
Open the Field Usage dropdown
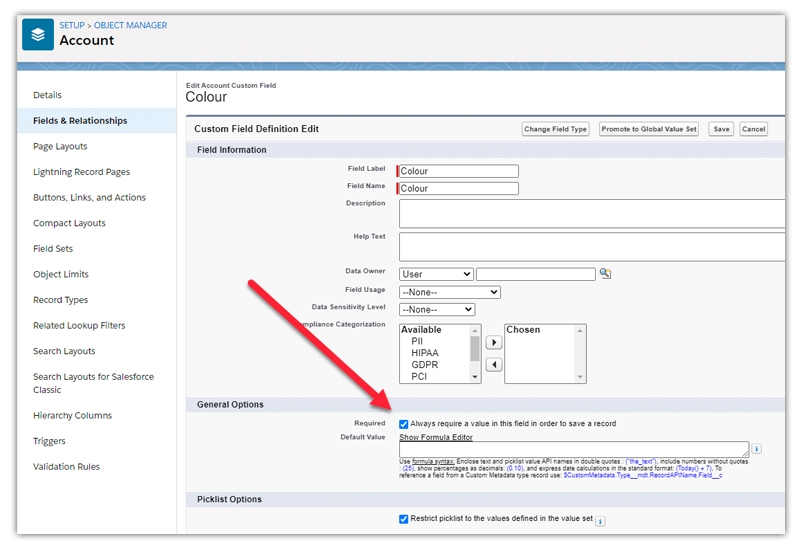pos(449,292)
